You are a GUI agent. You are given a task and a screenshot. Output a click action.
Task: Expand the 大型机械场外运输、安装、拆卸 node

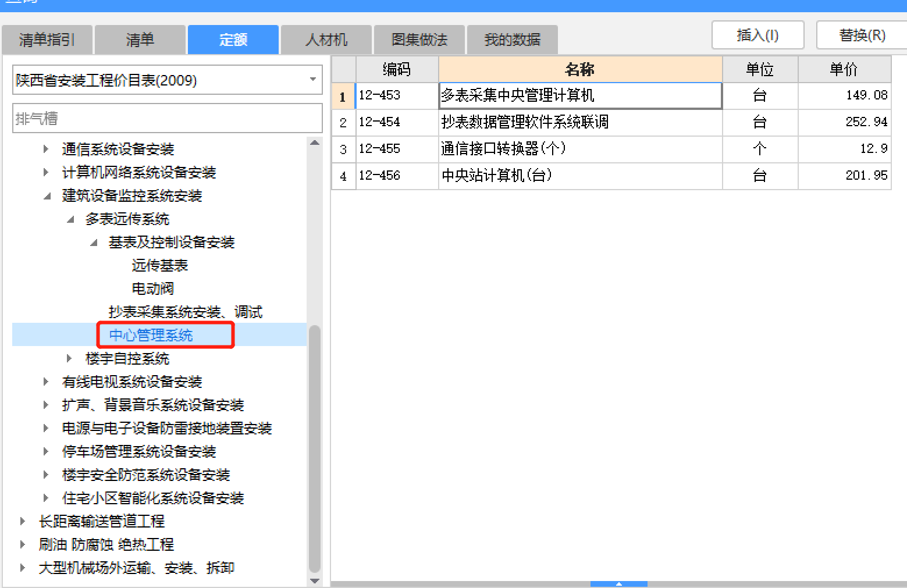click(23, 568)
